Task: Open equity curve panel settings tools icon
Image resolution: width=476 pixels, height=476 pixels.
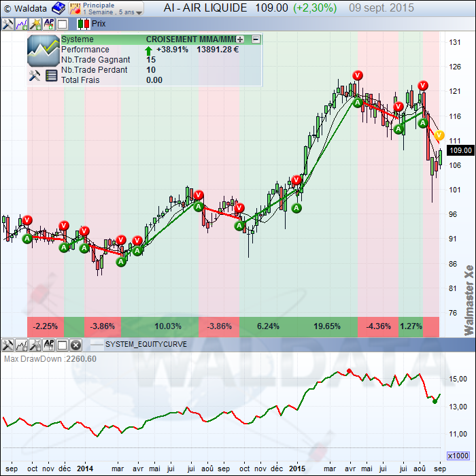Action: point(7,345)
